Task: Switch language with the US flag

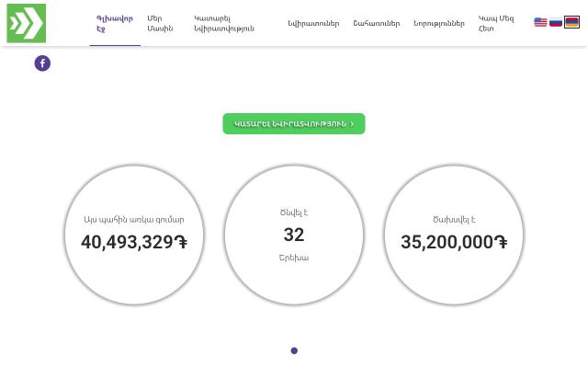Action: coord(540,22)
